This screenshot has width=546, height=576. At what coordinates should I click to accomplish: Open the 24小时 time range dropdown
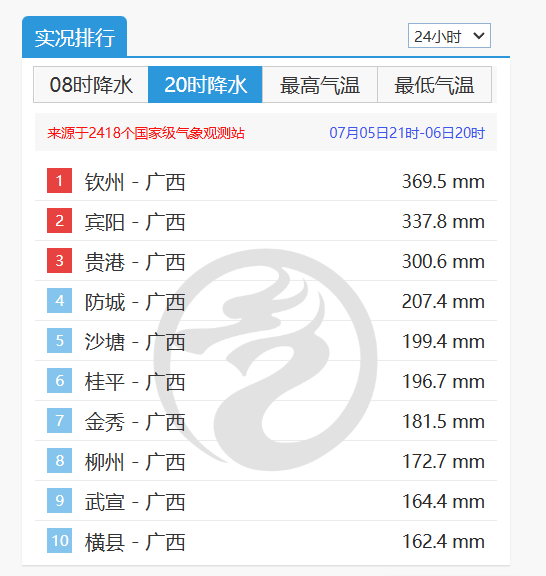[x=449, y=36]
